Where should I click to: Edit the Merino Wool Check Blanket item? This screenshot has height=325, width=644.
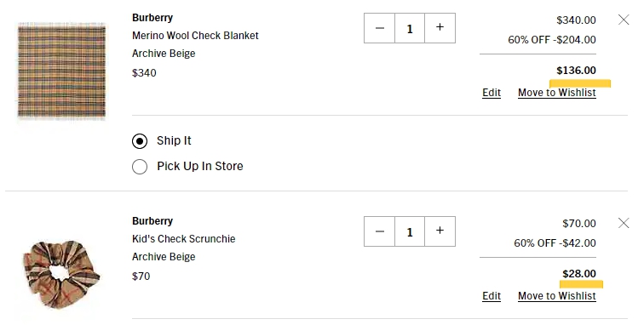pyautogui.click(x=492, y=93)
